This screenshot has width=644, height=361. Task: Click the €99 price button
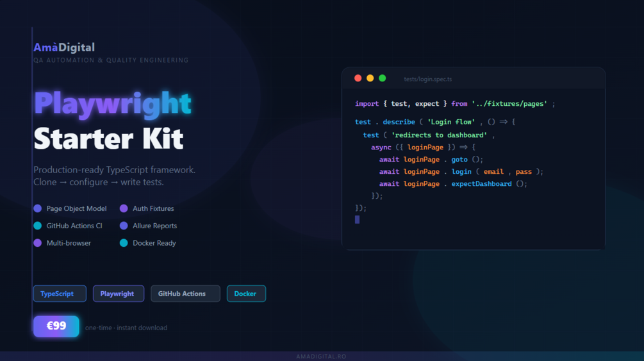[56, 326]
